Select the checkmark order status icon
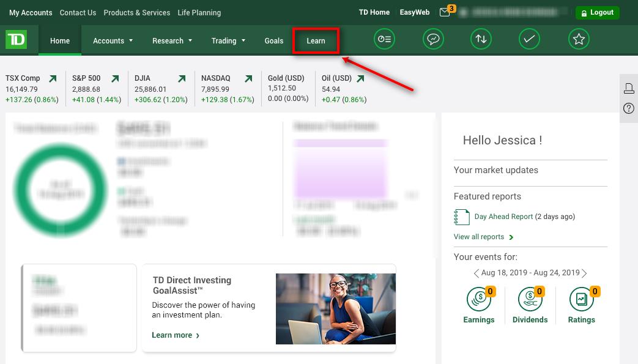Screen dimensions: 638x364 pos(529,39)
